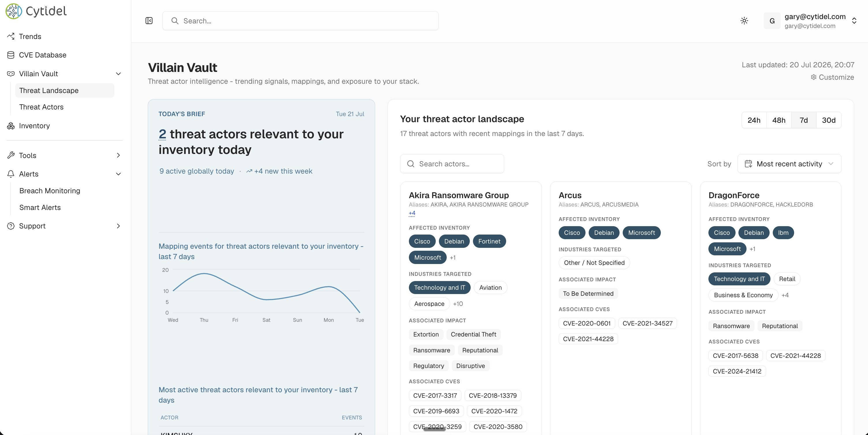Click the Aviation industry tag
The width and height of the screenshot is (868, 435).
490,288
